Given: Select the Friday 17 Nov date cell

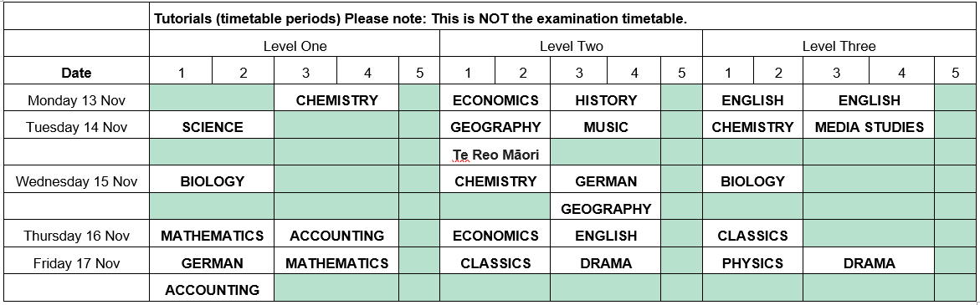Looking at the screenshot, I should (x=76, y=263).
